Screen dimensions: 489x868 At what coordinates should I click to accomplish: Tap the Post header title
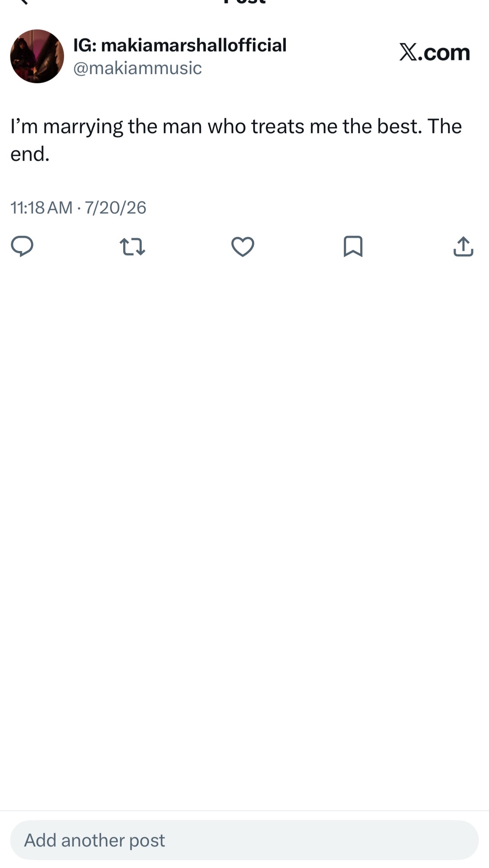[x=244, y=2]
